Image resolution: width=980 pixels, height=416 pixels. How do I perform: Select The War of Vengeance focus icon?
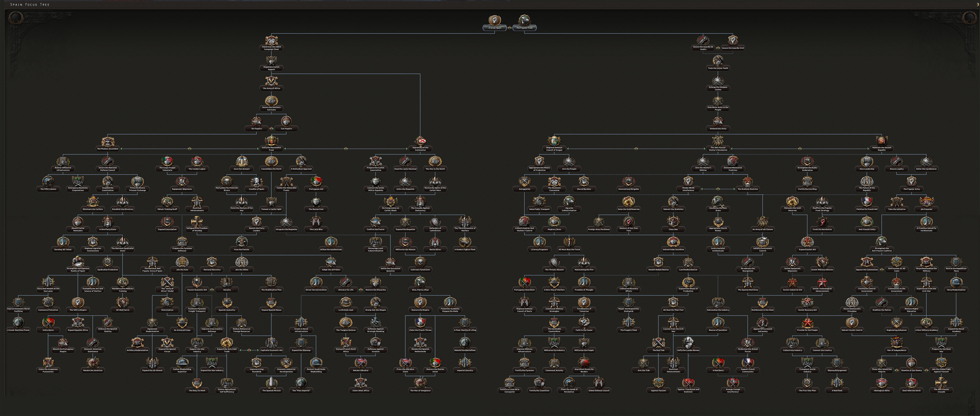[x=420, y=383]
